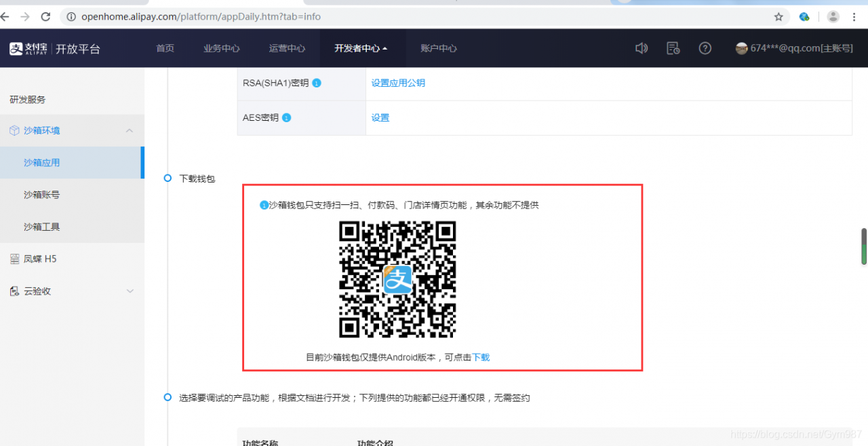
Task: Click the browser extension globe icon
Action: coord(804,16)
